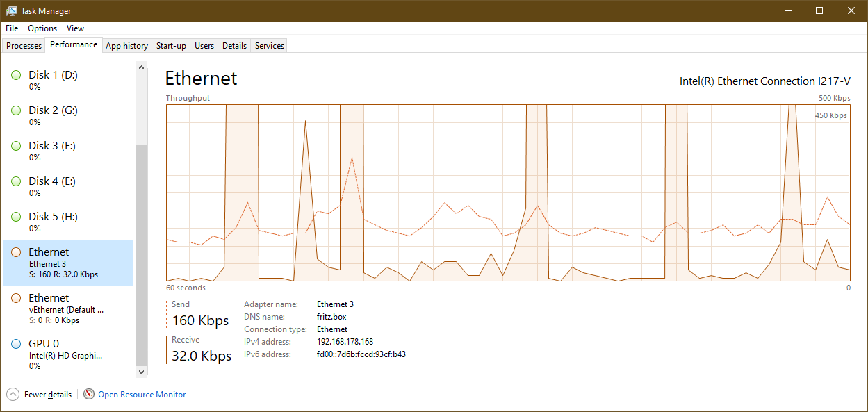This screenshot has height=412, width=868.
Task: Click the Resource Monitor gauge icon
Action: tap(89, 395)
